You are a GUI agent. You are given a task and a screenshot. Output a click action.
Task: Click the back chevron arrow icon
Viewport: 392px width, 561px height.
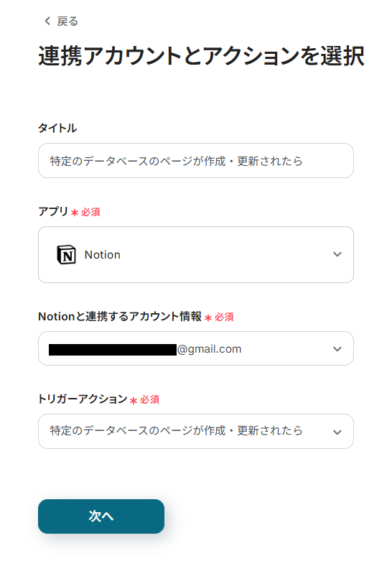click(x=47, y=21)
